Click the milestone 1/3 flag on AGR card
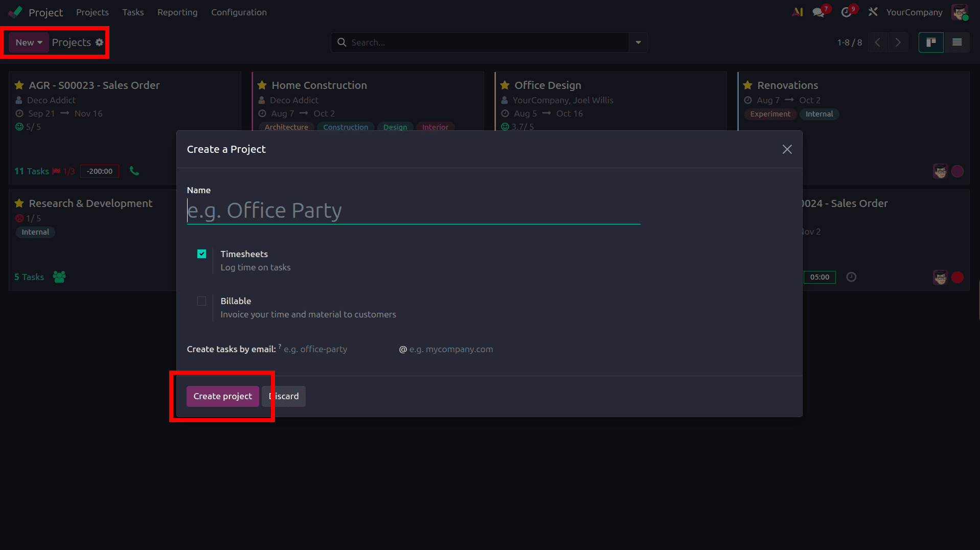This screenshot has height=550, width=980. [64, 171]
